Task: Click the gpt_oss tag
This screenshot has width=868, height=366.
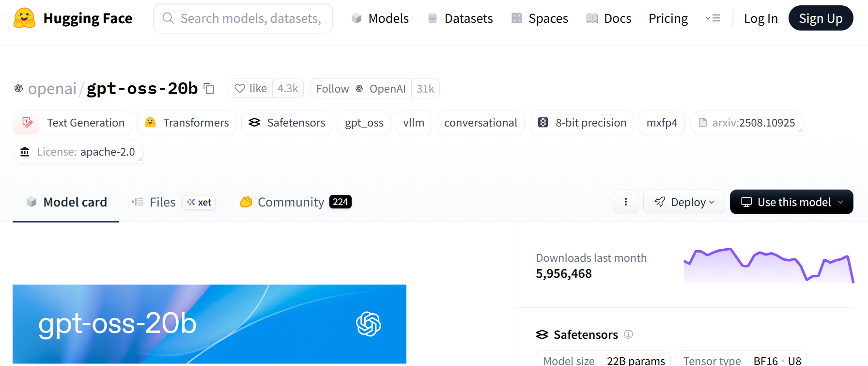Action: click(x=364, y=123)
